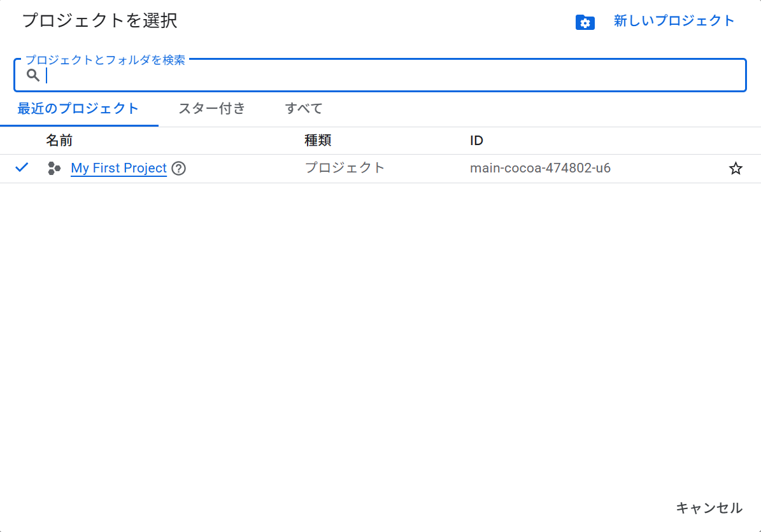Viewport: 761px width, 532px height.
Task: Click the プロジェクト type cell
Action: tap(345, 168)
